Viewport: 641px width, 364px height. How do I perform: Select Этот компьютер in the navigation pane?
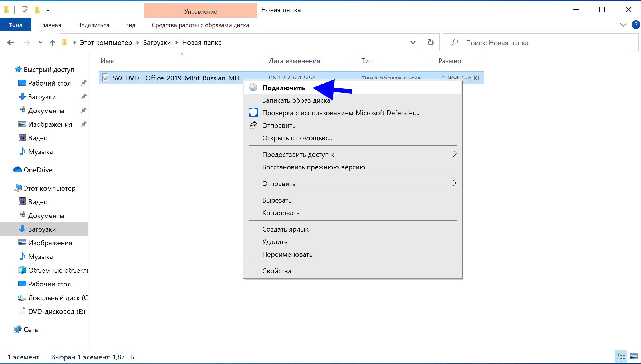tap(49, 188)
